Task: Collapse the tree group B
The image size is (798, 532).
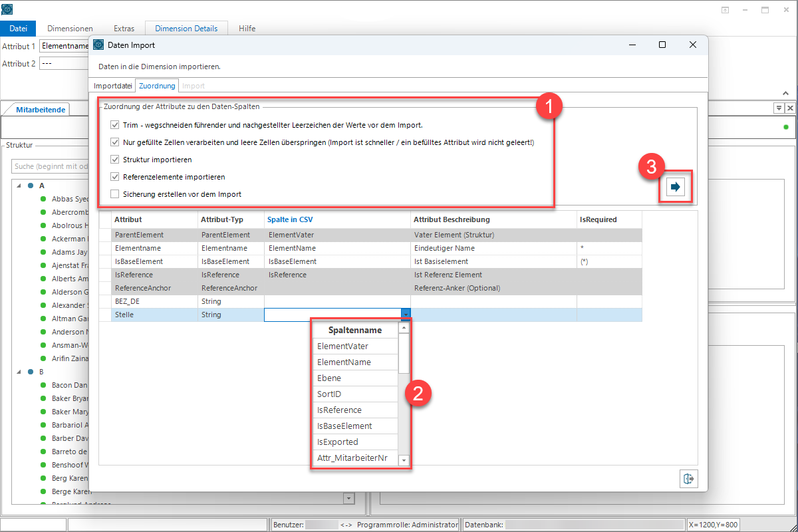Action: [x=19, y=372]
